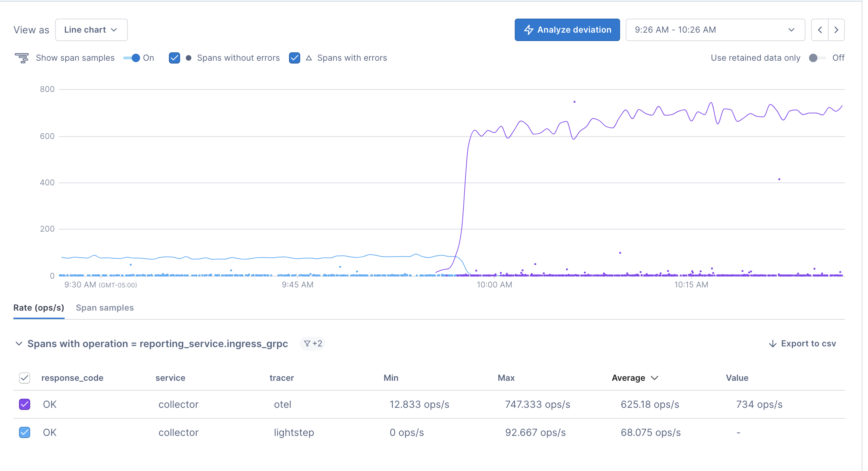Viewport: 868px width, 471px height.
Task: Uncheck the lightstep collector row
Action: [x=24, y=432]
